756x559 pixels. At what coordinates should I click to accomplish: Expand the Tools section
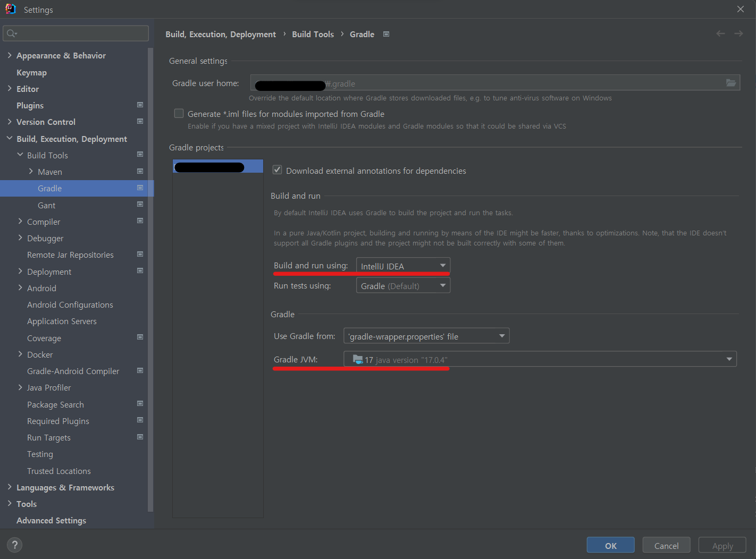pos(10,503)
